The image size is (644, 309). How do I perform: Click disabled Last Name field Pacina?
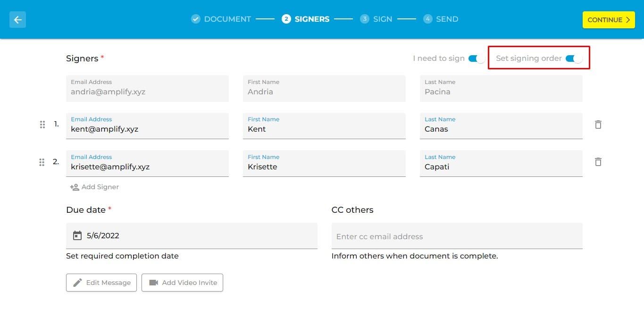click(501, 88)
